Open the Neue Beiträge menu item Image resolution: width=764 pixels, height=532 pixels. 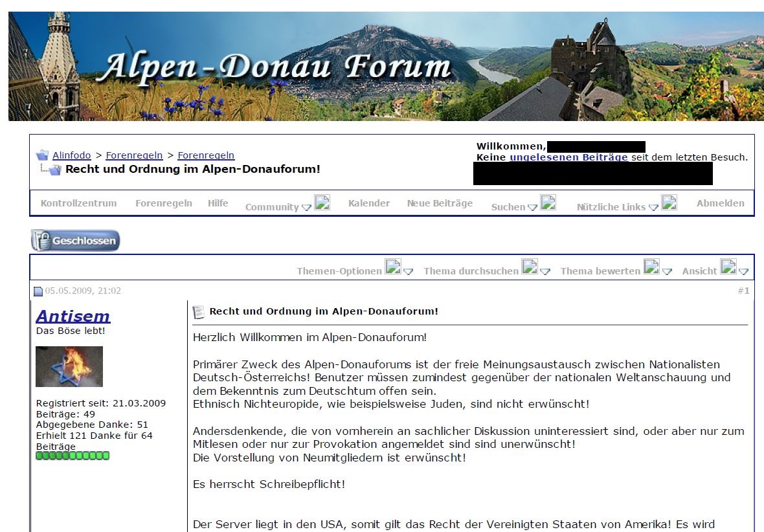(x=440, y=203)
